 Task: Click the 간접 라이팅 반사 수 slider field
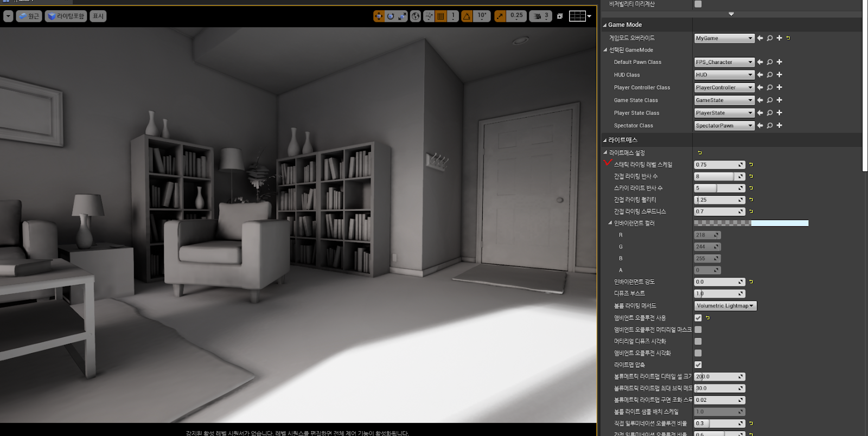(x=720, y=176)
